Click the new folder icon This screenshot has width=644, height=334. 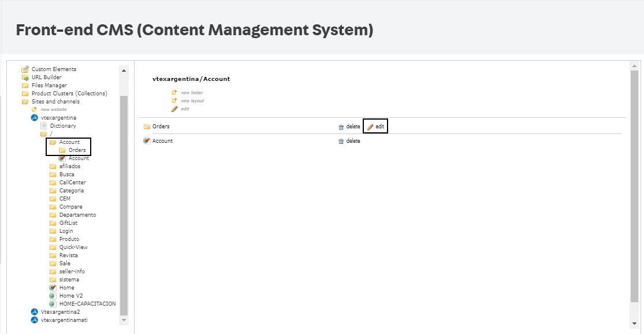(174, 92)
